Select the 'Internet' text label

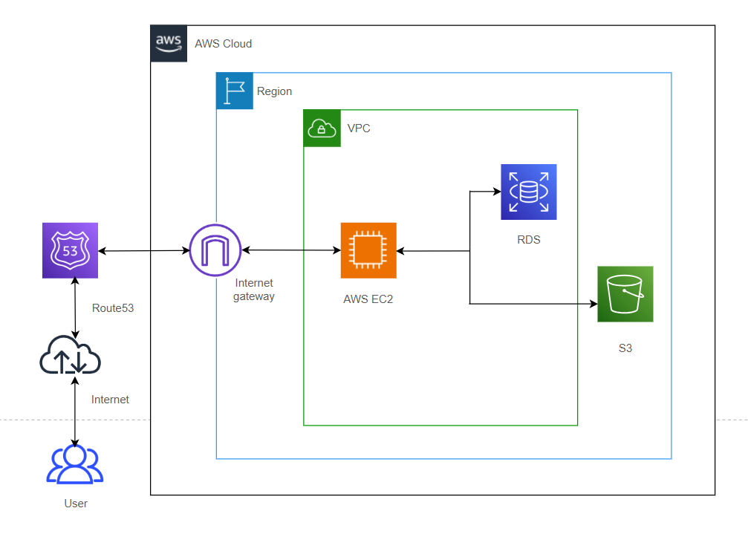tap(110, 400)
